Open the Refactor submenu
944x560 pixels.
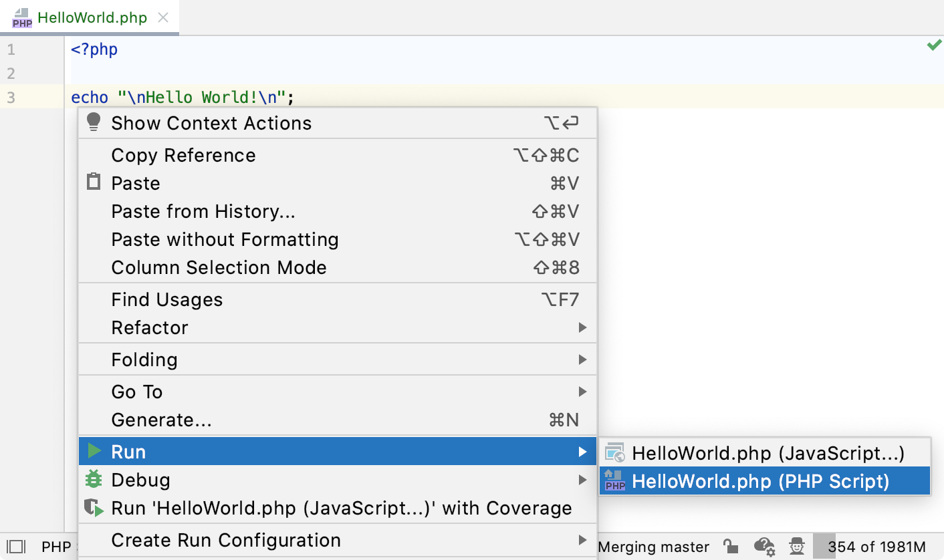pos(338,327)
